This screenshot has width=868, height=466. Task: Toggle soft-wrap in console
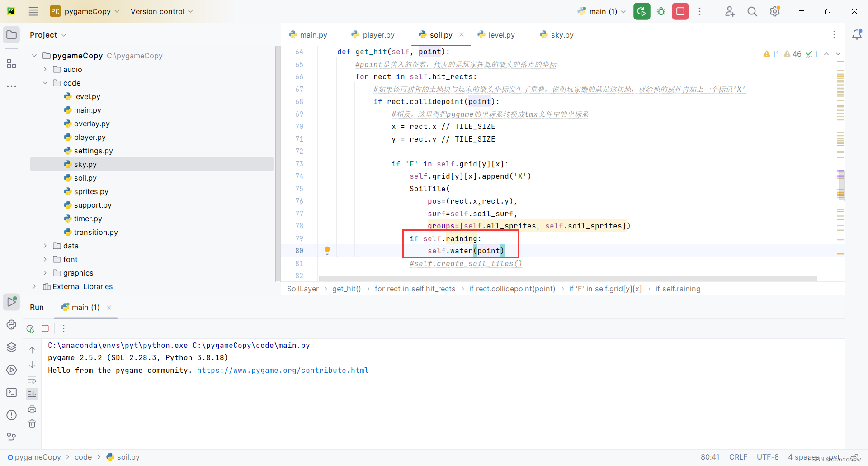click(x=32, y=380)
